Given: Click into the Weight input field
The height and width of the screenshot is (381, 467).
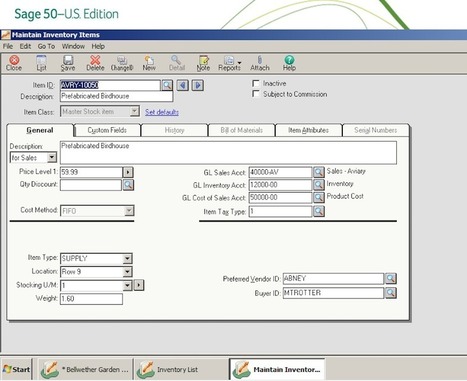Looking at the screenshot, I should click(x=91, y=299).
